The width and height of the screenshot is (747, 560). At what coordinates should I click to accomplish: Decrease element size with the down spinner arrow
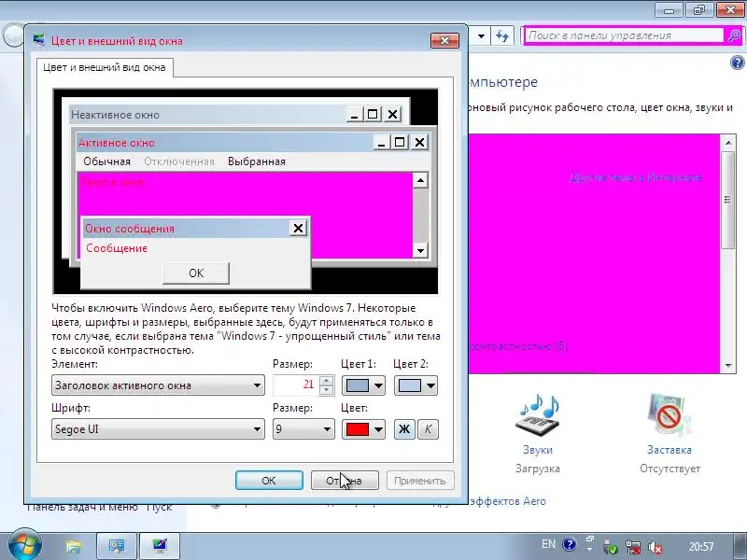click(x=326, y=390)
